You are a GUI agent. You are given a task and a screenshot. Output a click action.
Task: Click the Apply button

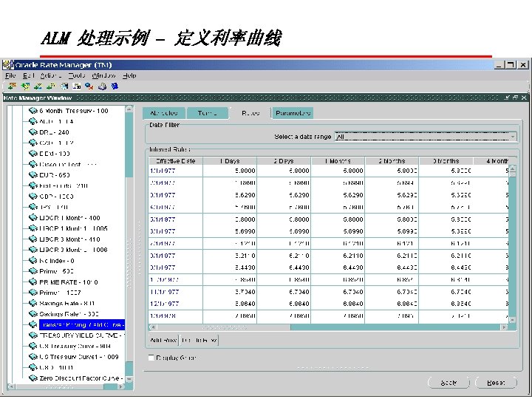(449, 383)
